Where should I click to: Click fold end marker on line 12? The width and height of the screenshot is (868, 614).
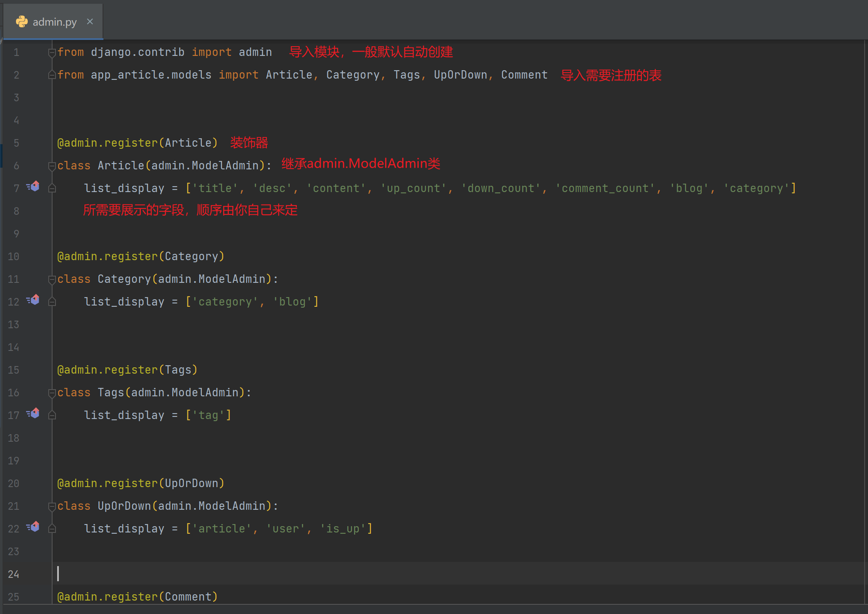[52, 302]
